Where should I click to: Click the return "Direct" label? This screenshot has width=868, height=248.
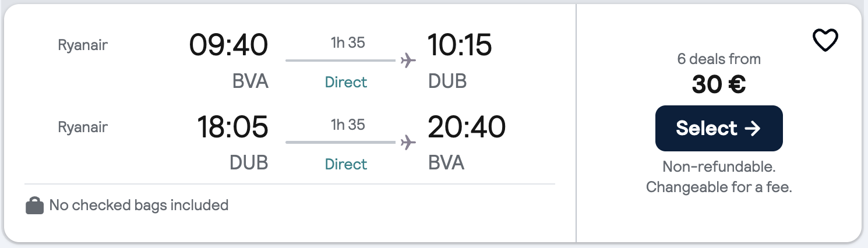[x=346, y=164]
